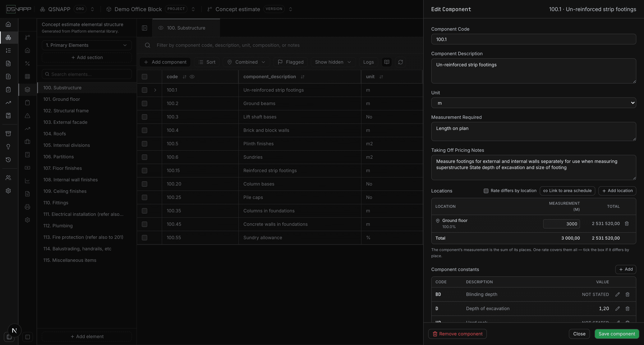Tick the Rate differs by location checkbox
The height and width of the screenshot is (345, 644).
tap(486, 191)
